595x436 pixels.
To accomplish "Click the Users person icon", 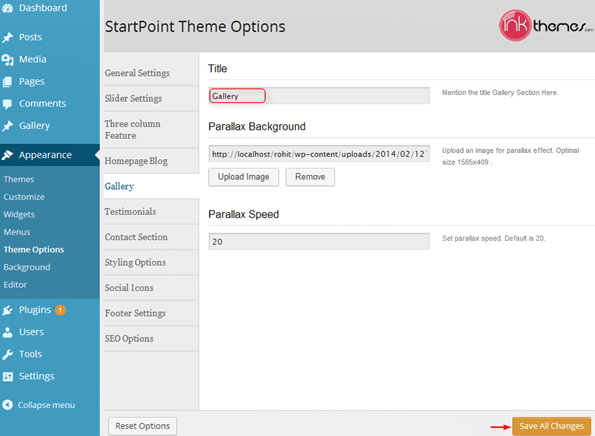I will click(x=7, y=332).
